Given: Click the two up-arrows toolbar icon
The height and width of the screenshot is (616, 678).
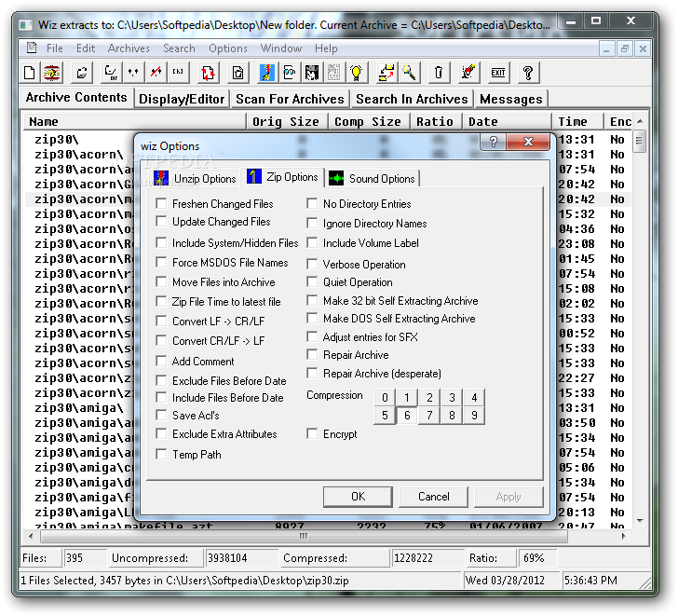Looking at the screenshot, I should click(x=133, y=73).
